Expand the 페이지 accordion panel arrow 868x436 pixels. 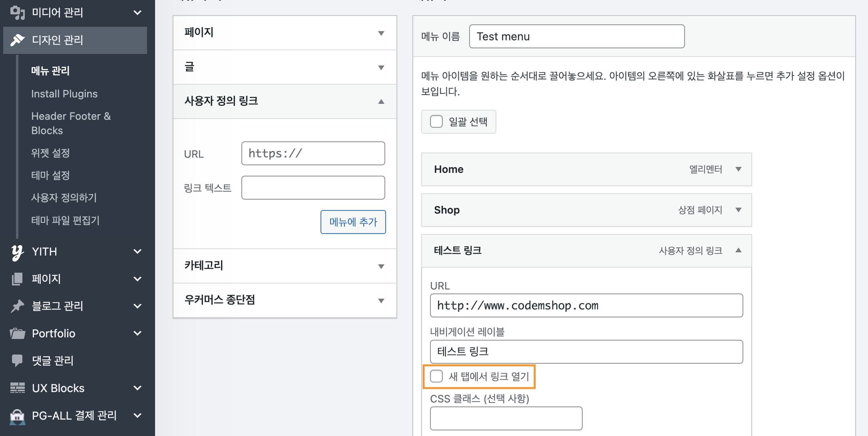click(x=381, y=33)
